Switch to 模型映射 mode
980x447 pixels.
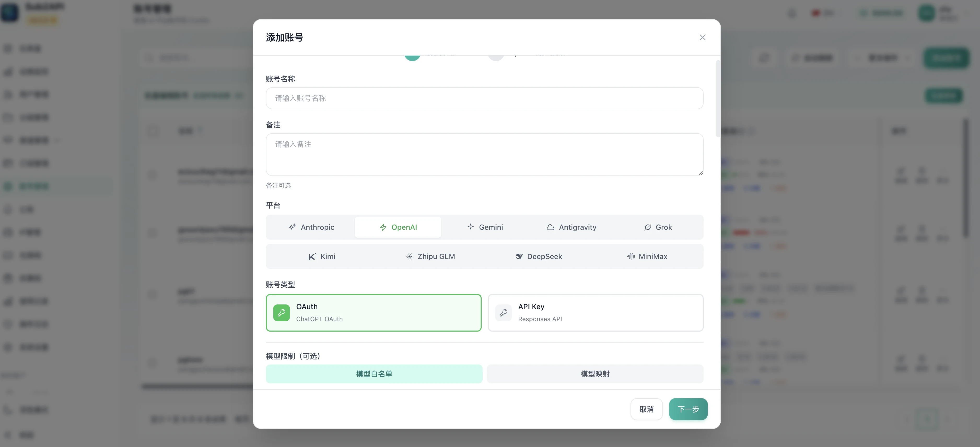pyautogui.click(x=595, y=374)
